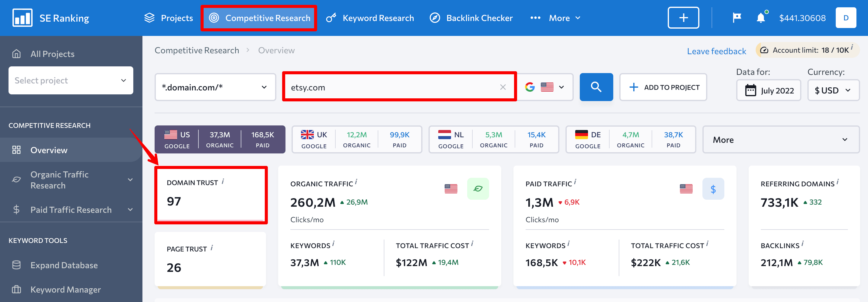Open the $ USD currency dropdown

pyautogui.click(x=833, y=90)
